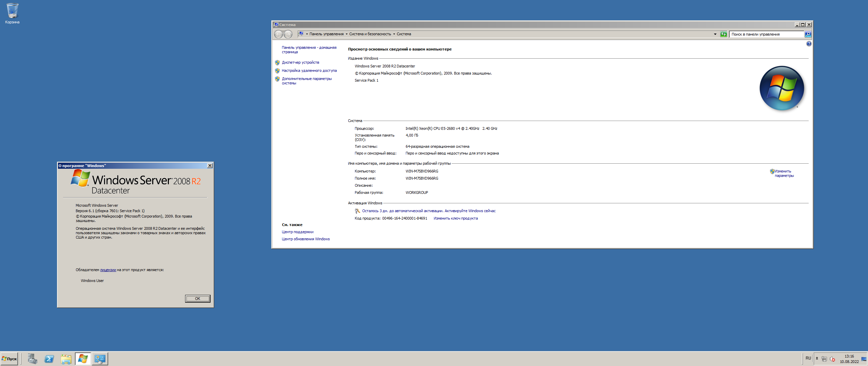Open Панель управления - домашняя страница link
The width and height of the screenshot is (868, 366).
pyautogui.click(x=309, y=50)
